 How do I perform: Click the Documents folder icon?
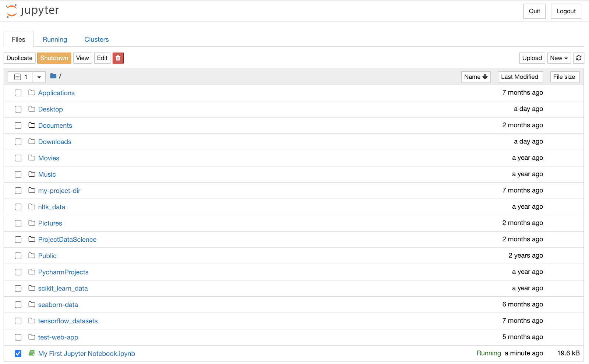point(32,125)
